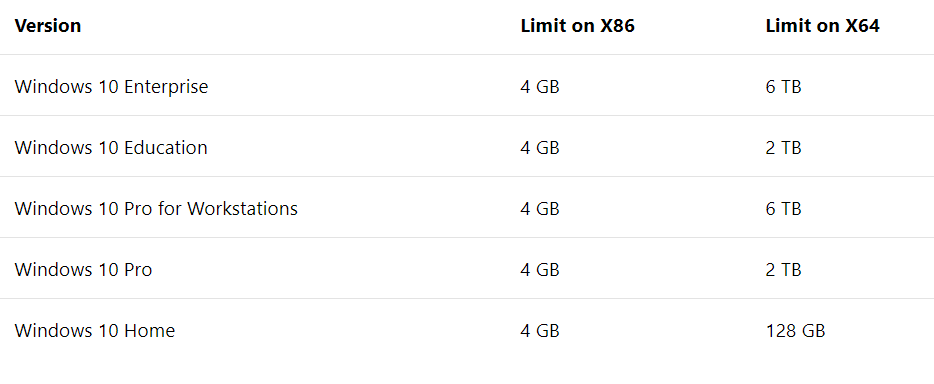Click the Version column header
This screenshot has width=934, height=384.
[x=48, y=26]
